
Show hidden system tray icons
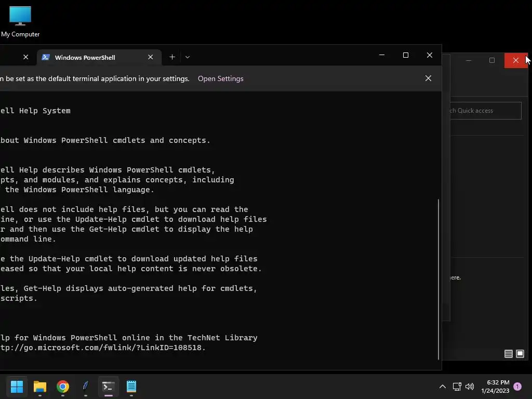443,387
